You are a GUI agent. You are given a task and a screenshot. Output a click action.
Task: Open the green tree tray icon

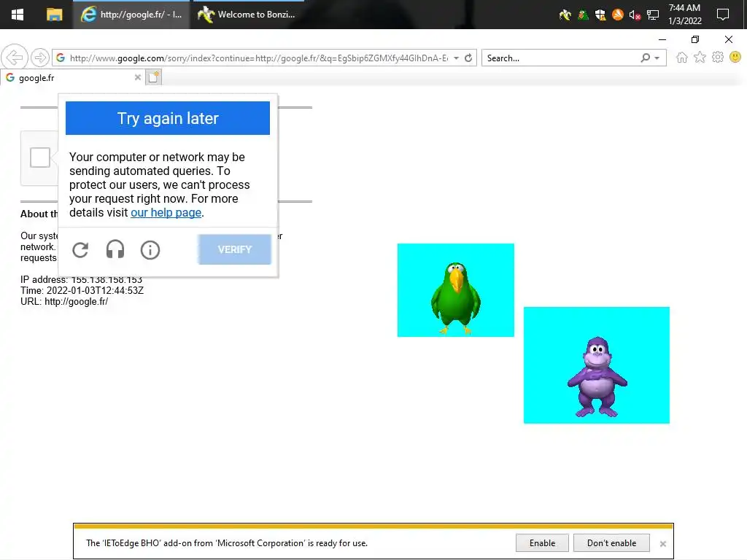click(583, 15)
